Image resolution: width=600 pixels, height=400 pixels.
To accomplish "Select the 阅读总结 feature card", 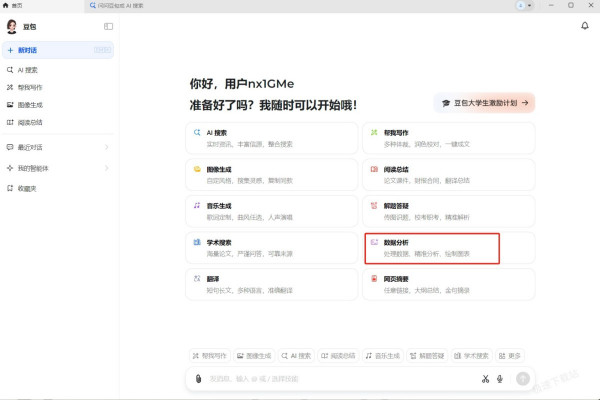I will (449, 175).
